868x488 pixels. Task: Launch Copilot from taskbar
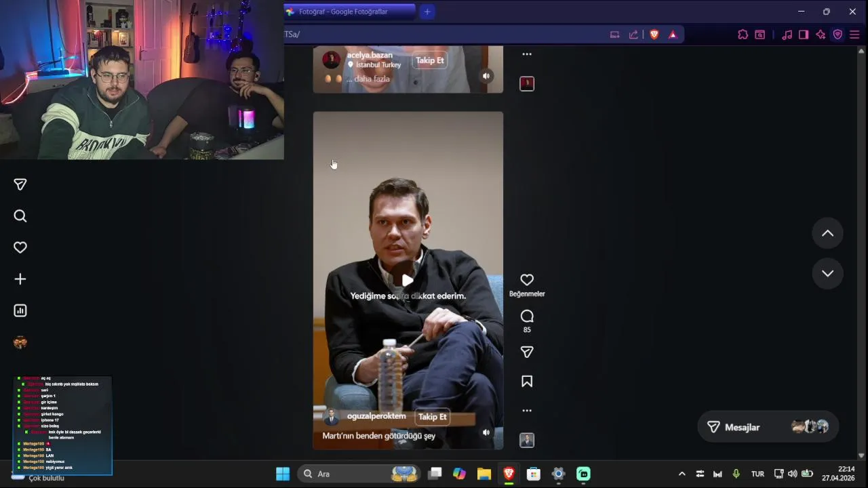coord(460,474)
